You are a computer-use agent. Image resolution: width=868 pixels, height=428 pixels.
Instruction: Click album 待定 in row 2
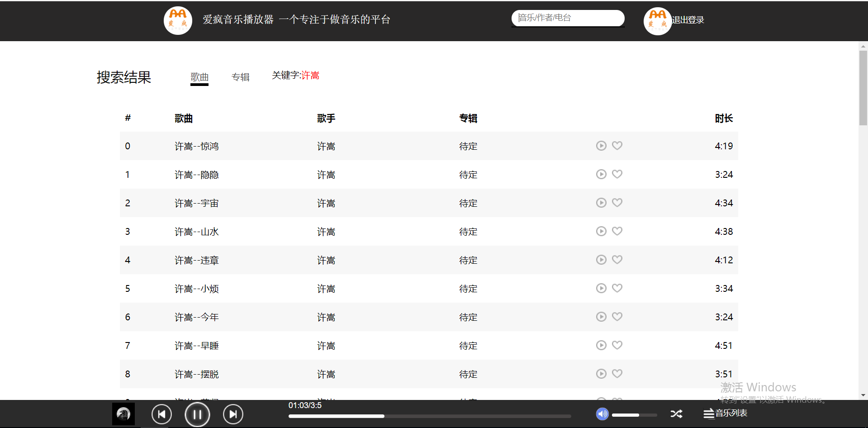(x=468, y=203)
